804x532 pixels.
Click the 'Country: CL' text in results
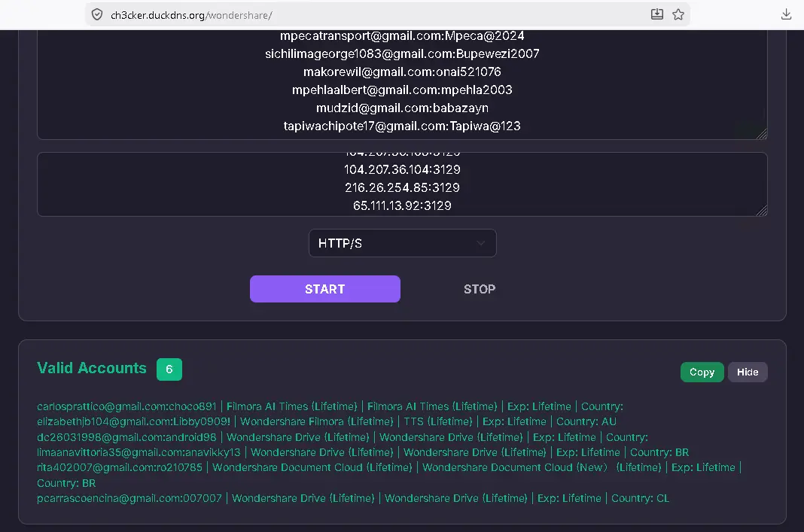click(640, 498)
